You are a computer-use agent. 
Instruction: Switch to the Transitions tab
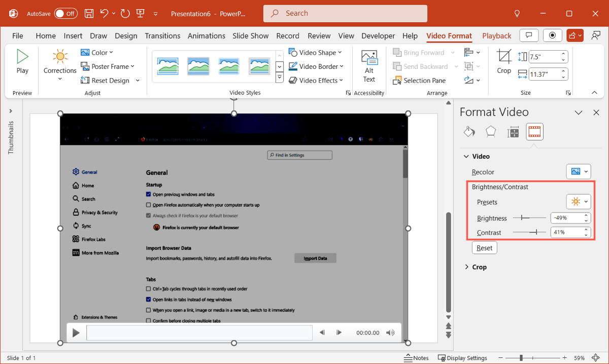[162, 36]
